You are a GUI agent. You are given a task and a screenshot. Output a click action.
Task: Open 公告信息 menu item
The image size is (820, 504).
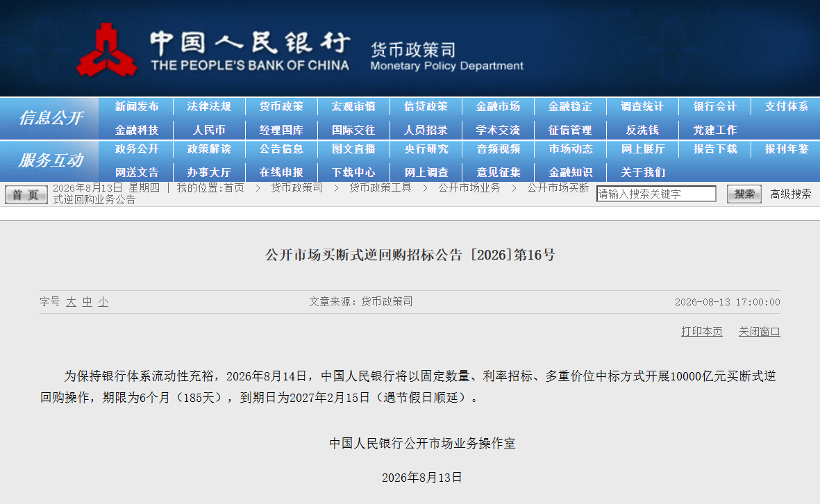tap(281, 149)
